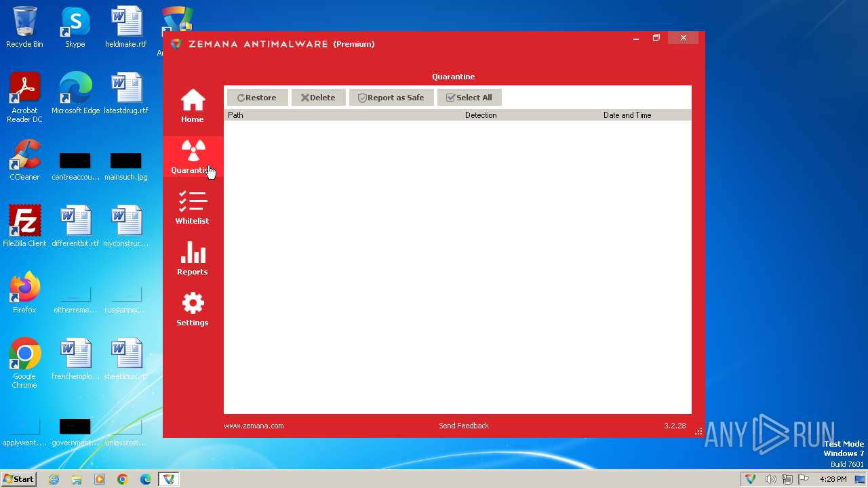Click the Zemana logo in title bar
The width and height of the screenshot is (868, 488).
(x=176, y=44)
